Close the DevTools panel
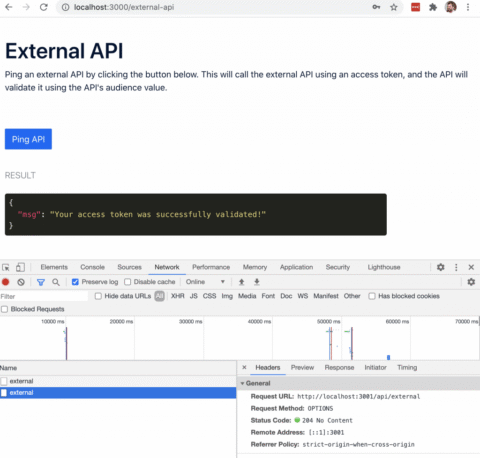480x458 pixels. click(x=471, y=267)
